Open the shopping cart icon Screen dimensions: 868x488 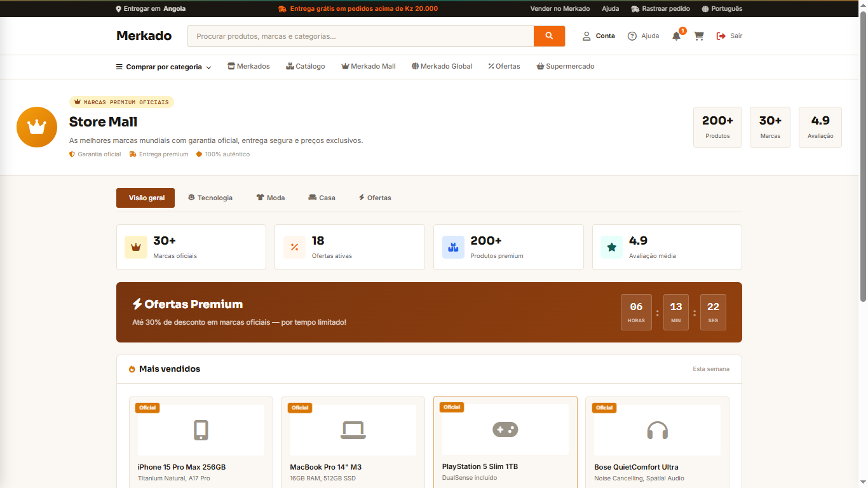pos(699,36)
